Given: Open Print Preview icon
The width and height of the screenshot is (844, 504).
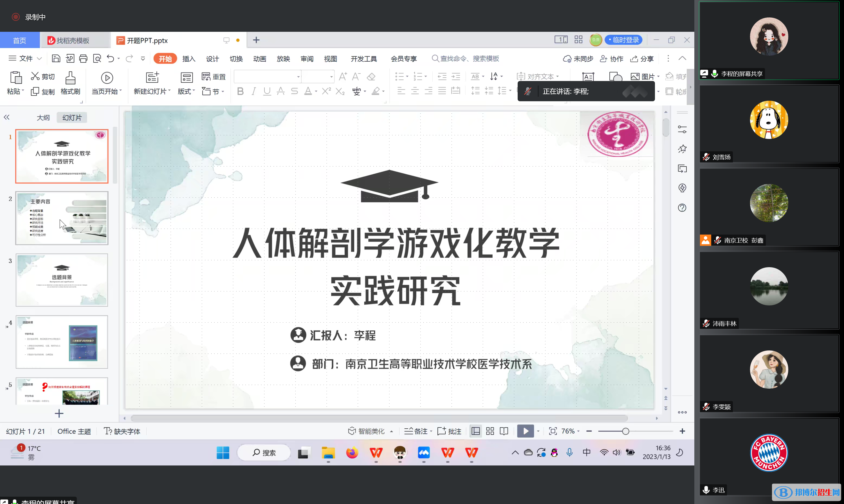Looking at the screenshot, I should (97, 58).
